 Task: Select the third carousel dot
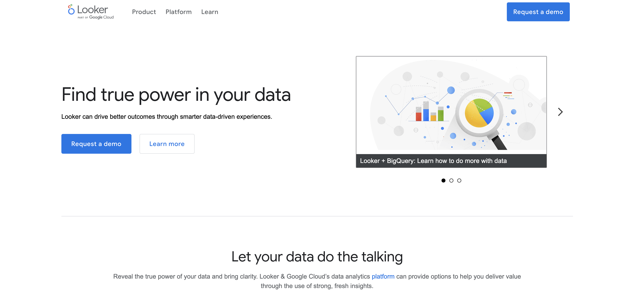click(459, 181)
